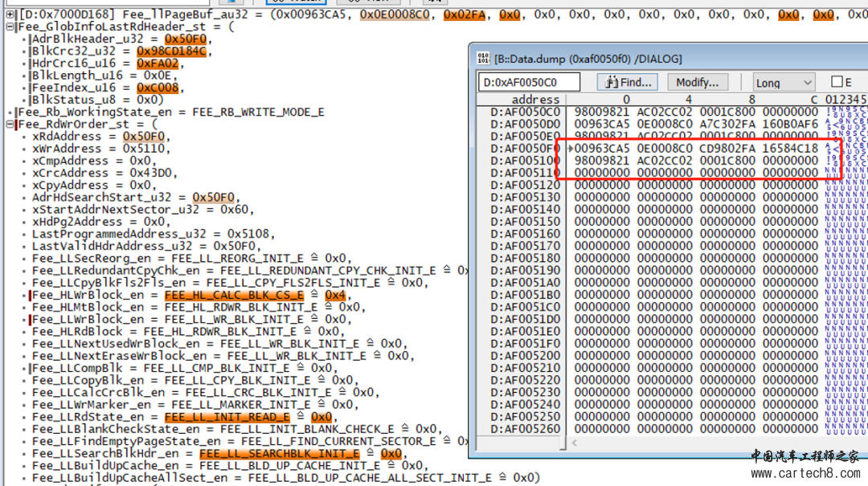
Task: Expand the Fee_llPageBuf_au32 array row
Action: [10, 14]
